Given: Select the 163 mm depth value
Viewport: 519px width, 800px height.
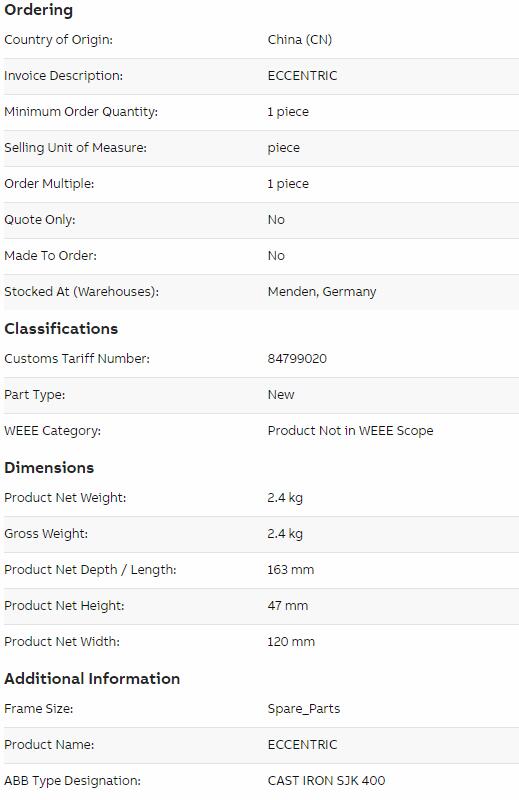Looking at the screenshot, I should (x=290, y=570).
